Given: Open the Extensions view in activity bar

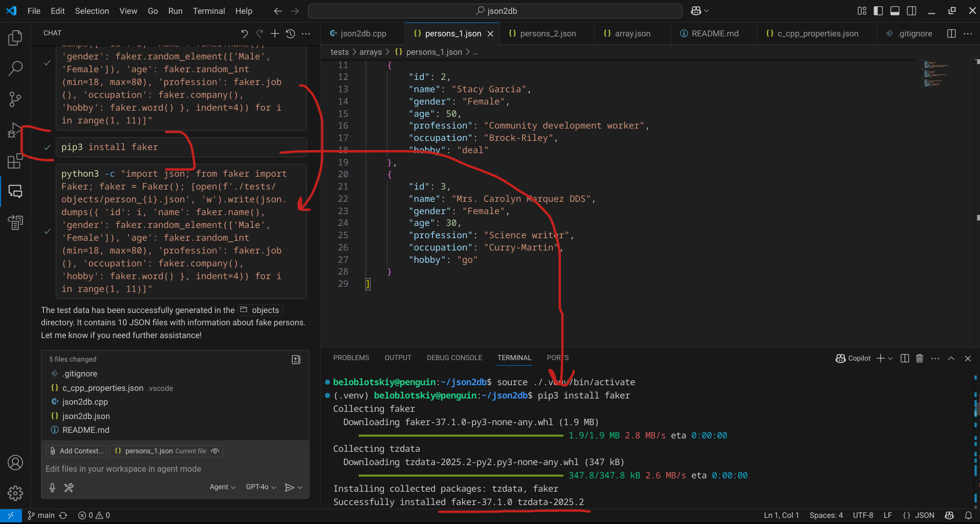Looking at the screenshot, I should point(15,161).
